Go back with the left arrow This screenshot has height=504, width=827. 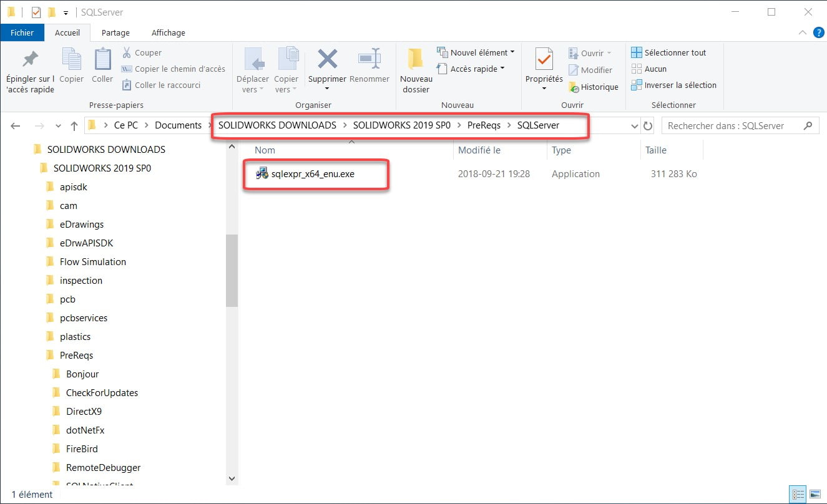point(16,126)
